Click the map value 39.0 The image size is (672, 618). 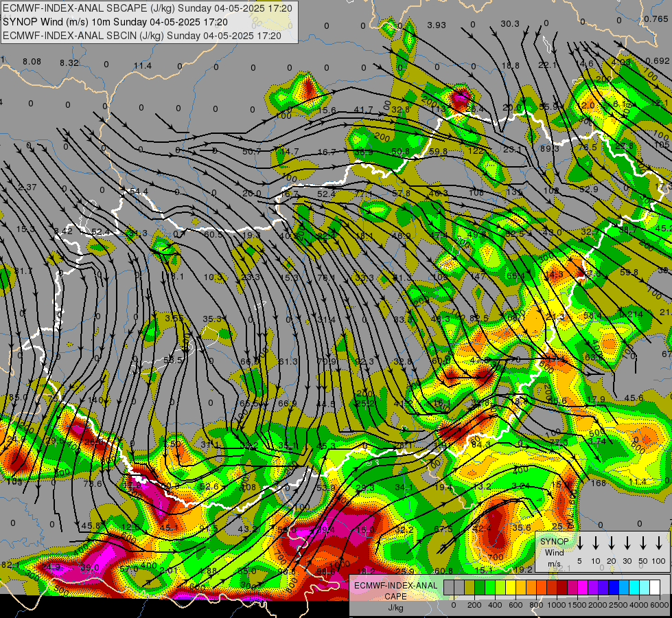(x=90, y=568)
